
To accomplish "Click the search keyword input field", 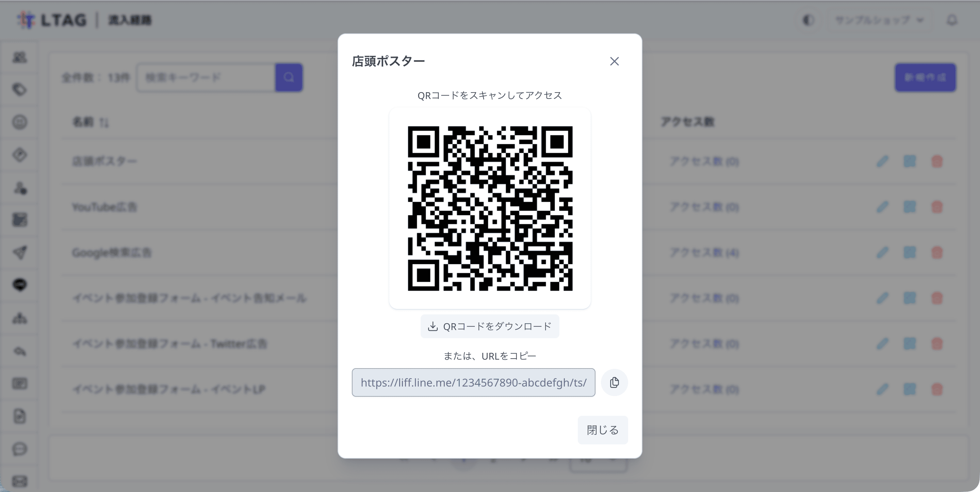I will click(206, 78).
